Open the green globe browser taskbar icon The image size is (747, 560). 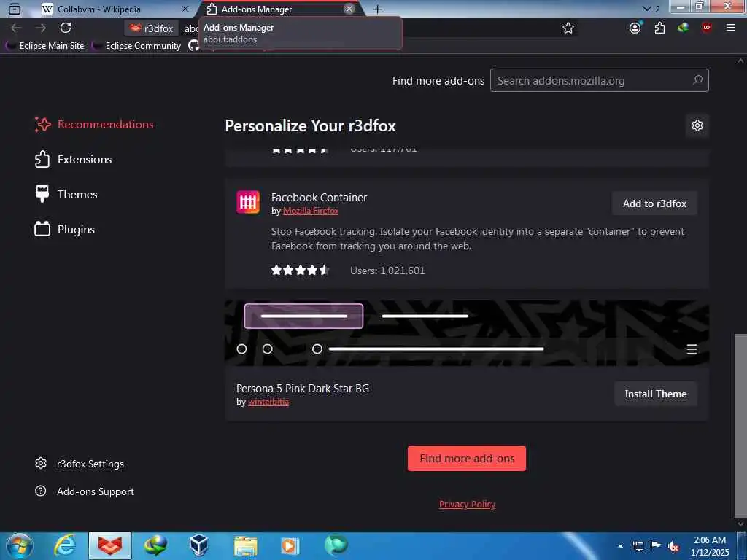point(336,545)
